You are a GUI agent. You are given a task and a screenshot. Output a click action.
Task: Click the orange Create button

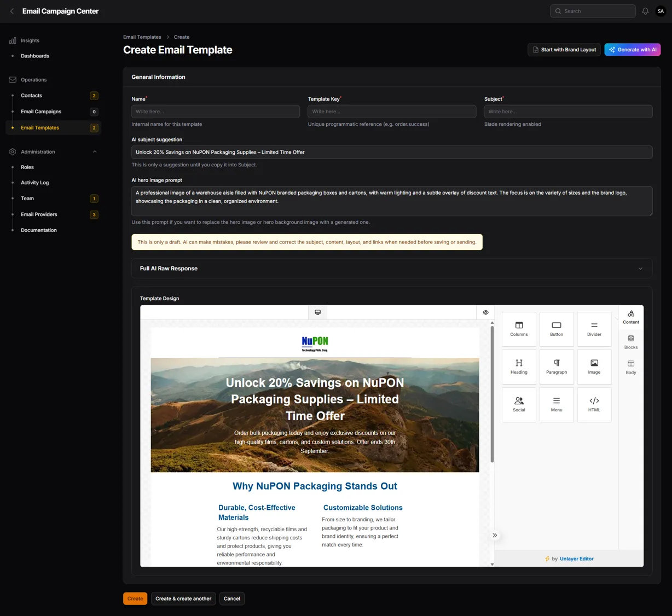(x=135, y=598)
